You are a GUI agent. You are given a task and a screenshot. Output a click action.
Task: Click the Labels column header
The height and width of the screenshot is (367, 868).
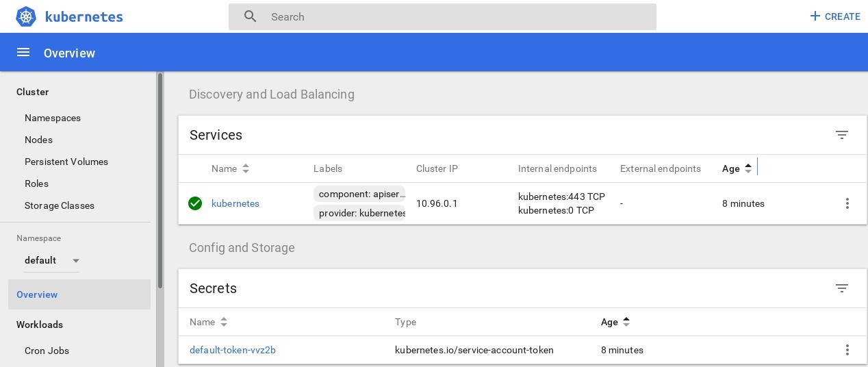point(328,168)
